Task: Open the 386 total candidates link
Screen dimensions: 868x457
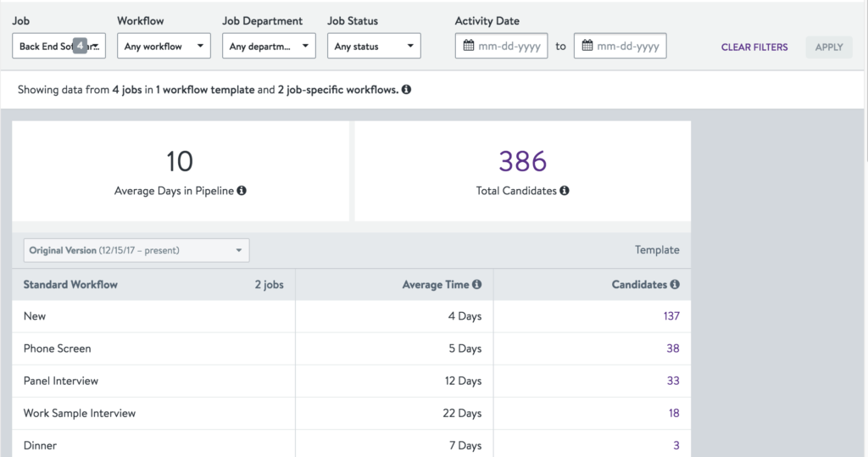Action: click(x=522, y=161)
